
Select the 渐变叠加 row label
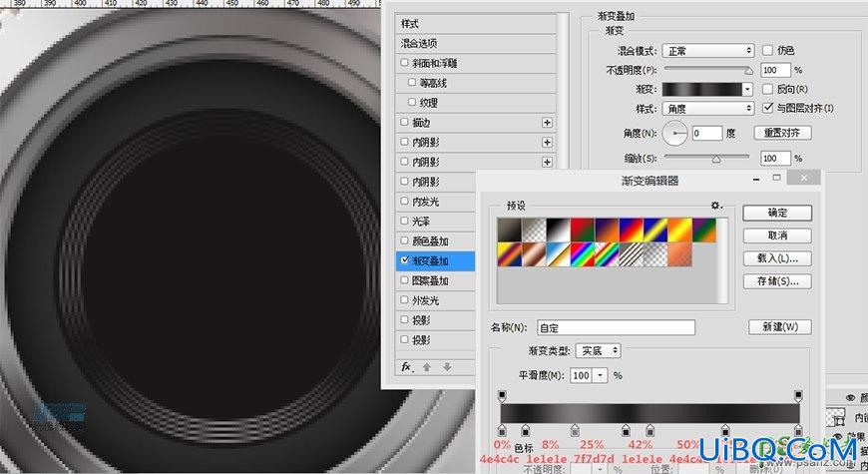[x=430, y=260]
